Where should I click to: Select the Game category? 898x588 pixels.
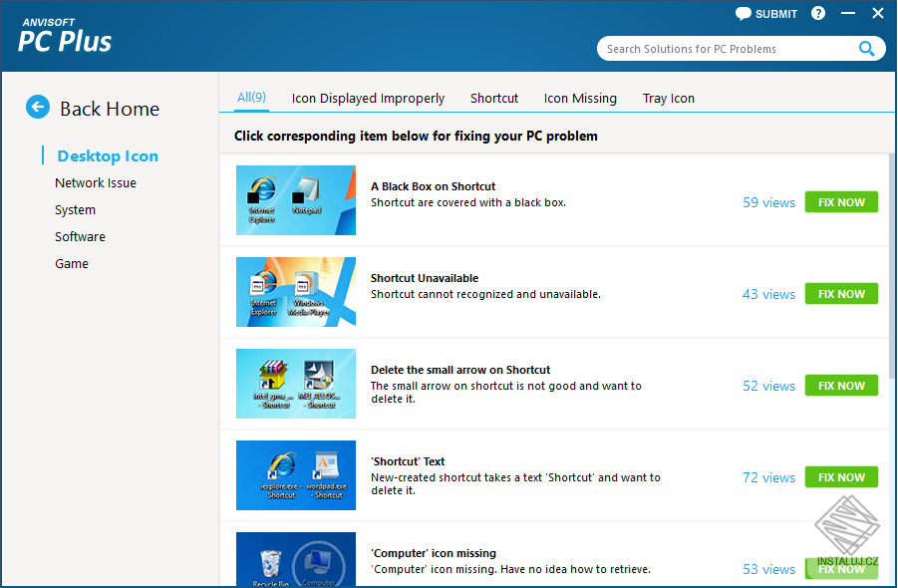click(x=72, y=264)
